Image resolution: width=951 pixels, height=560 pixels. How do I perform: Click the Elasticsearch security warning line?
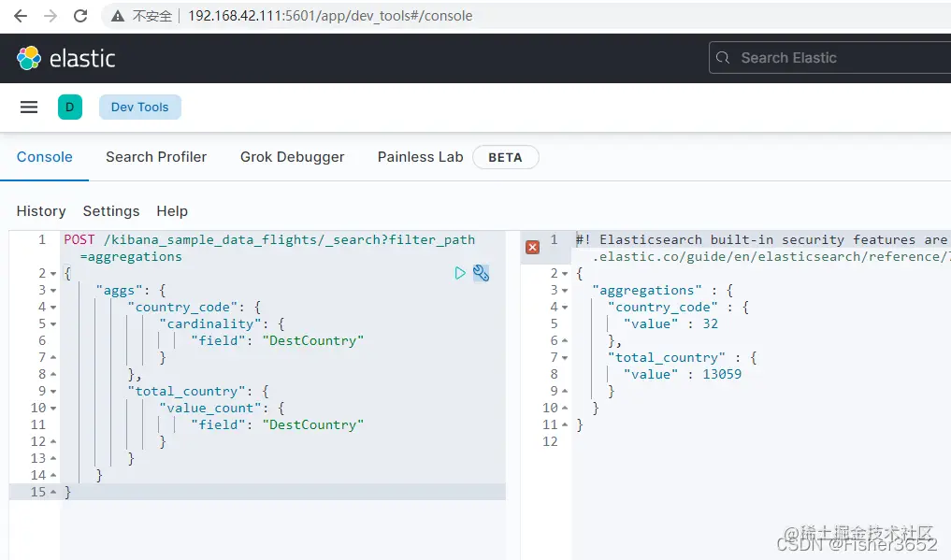point(763,240)
